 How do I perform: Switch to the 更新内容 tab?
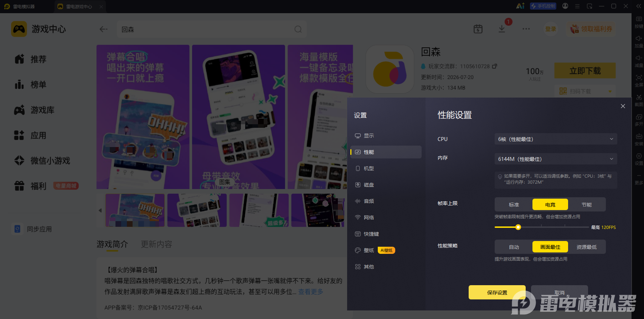point(156,244)
